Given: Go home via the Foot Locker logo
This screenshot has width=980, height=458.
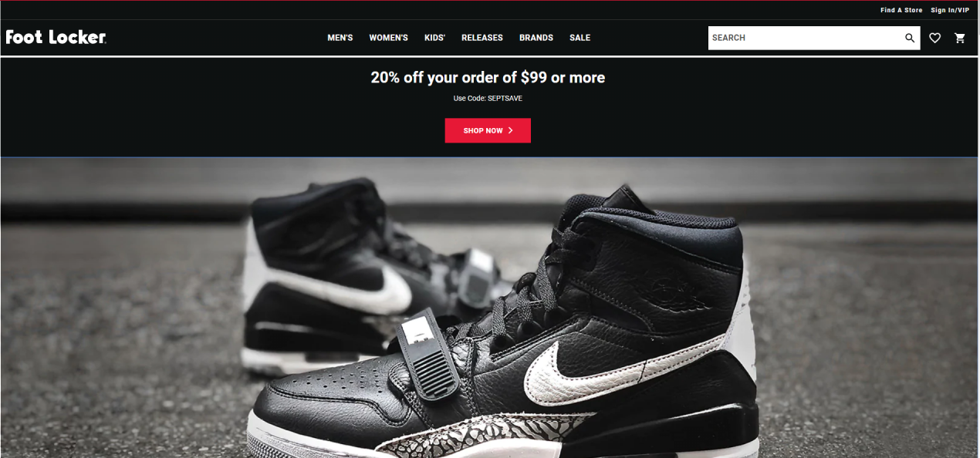Looking at the screenshot, I should (56, 37).
